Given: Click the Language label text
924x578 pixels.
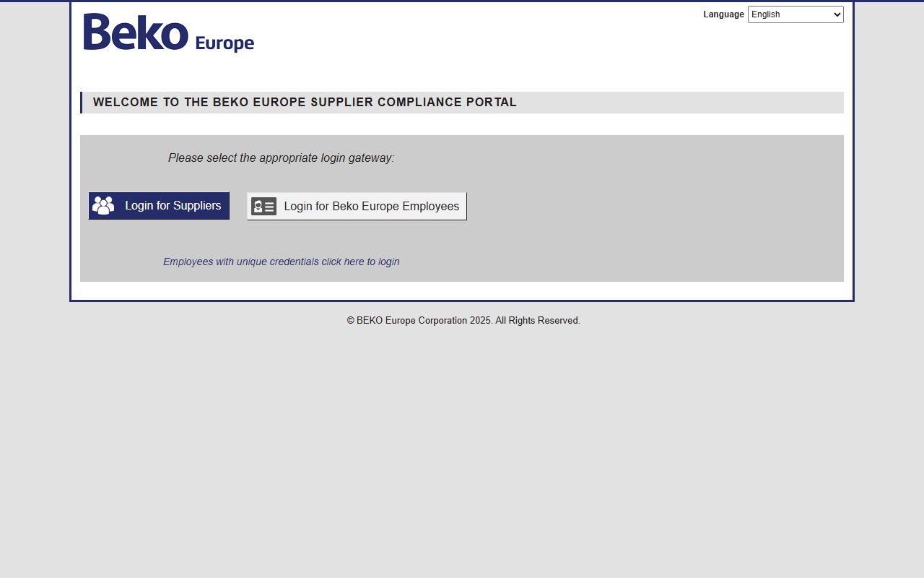Looking at the screenshot, I should 723,14.
